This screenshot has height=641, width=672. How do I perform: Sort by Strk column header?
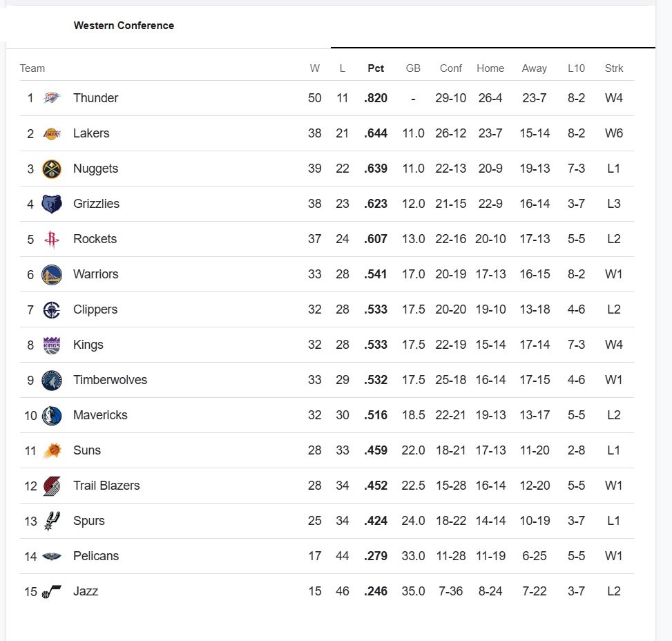coord(614,68)
